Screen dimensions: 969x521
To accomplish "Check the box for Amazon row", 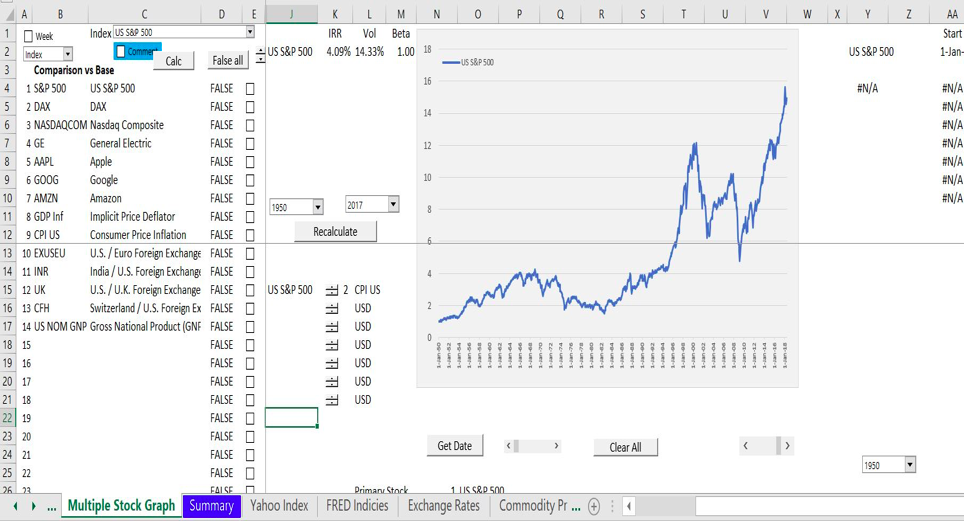I will tap(250, 199).
